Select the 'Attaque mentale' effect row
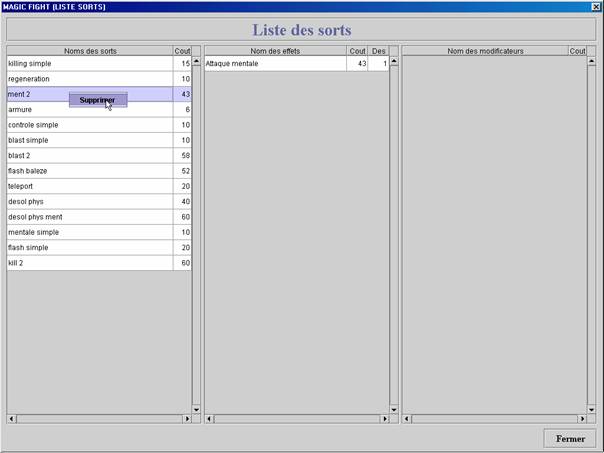 [x=297, y=64]
